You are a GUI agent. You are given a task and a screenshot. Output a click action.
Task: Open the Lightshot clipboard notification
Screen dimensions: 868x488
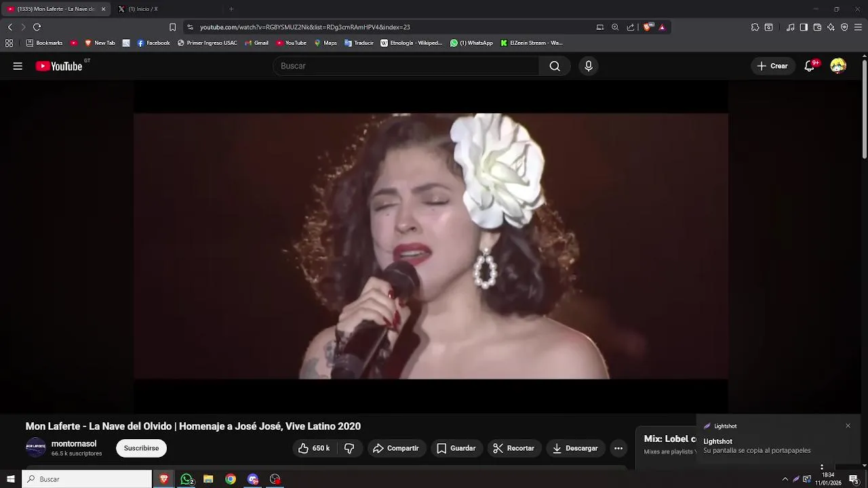[x=777, y=439]
